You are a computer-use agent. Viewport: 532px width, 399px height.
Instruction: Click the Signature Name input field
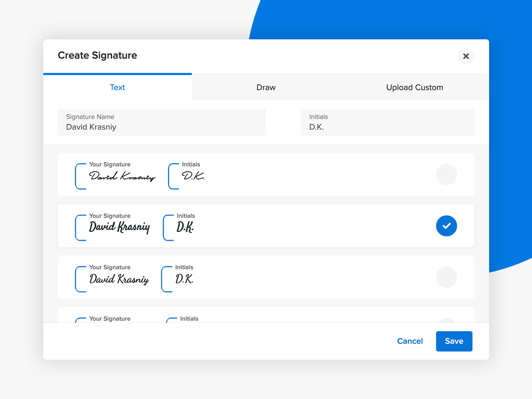162,122
